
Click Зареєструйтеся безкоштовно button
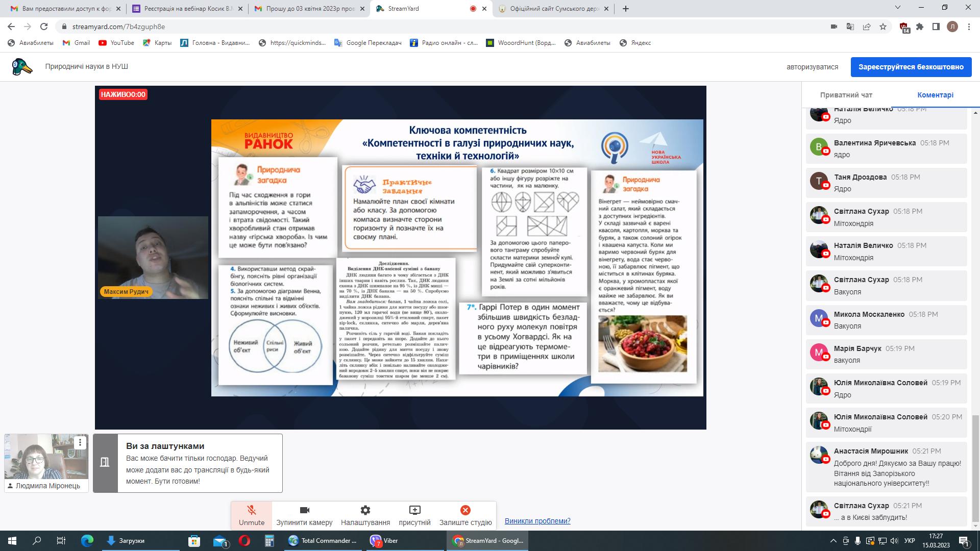tap(911, 67)
